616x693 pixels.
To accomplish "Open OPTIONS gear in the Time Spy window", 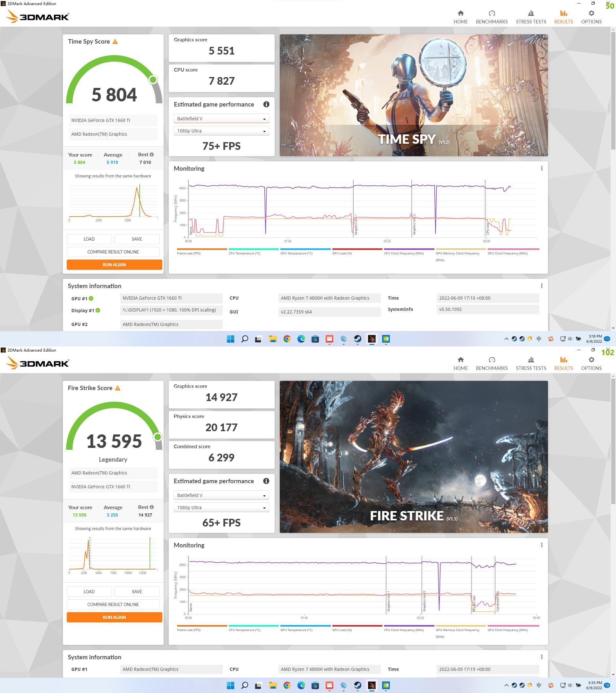I will coord(591,17).
